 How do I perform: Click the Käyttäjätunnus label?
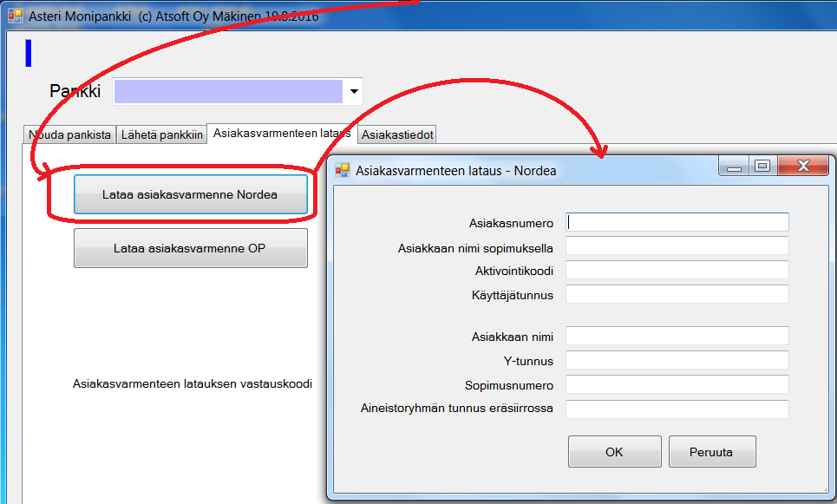tap(513, 295)
